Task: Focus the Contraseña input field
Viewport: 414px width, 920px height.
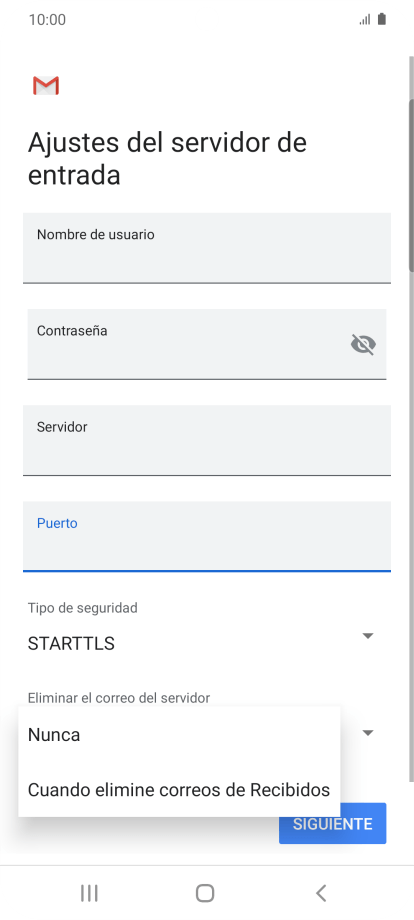Action: pyautogui.click(x=207, y=344)
